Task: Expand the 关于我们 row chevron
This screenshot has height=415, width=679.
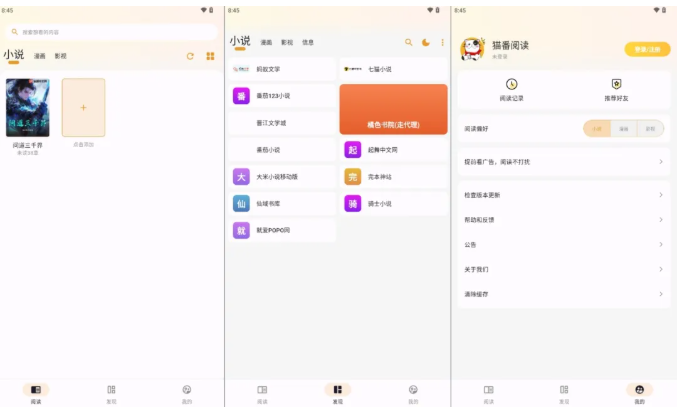Action: (x=661, y=269)
